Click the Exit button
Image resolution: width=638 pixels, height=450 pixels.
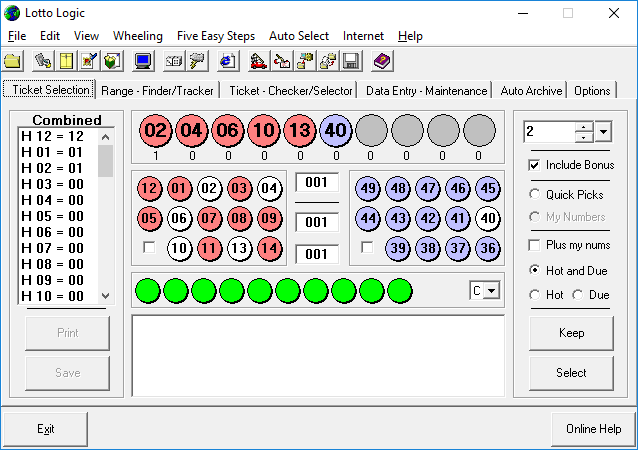46,429
